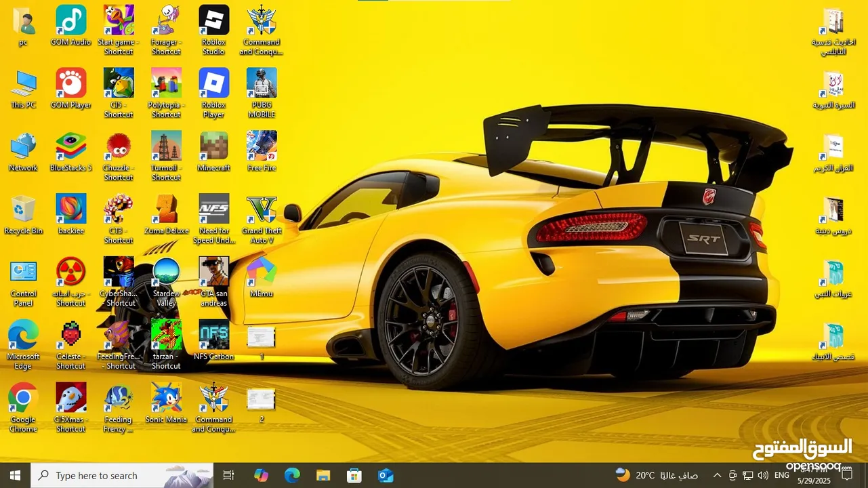Open the Windows Start menu
This screenshot has height=488, width=868.
15,475
